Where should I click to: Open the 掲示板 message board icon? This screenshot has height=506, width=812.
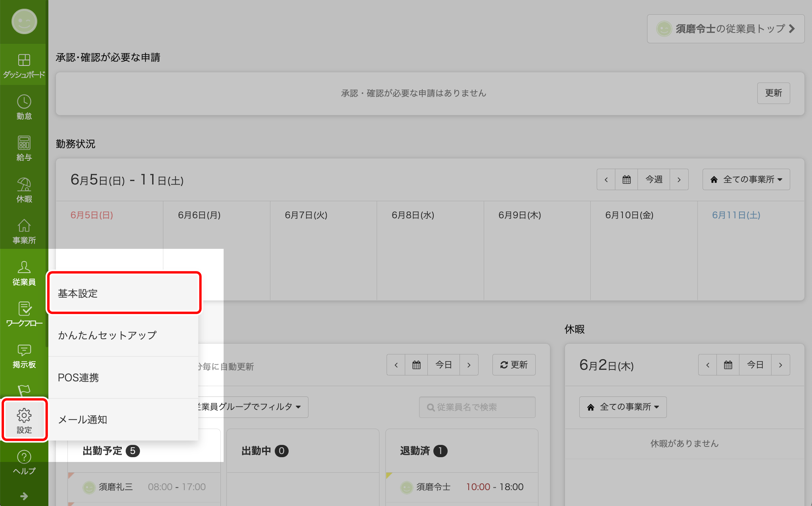click(24, 356)
